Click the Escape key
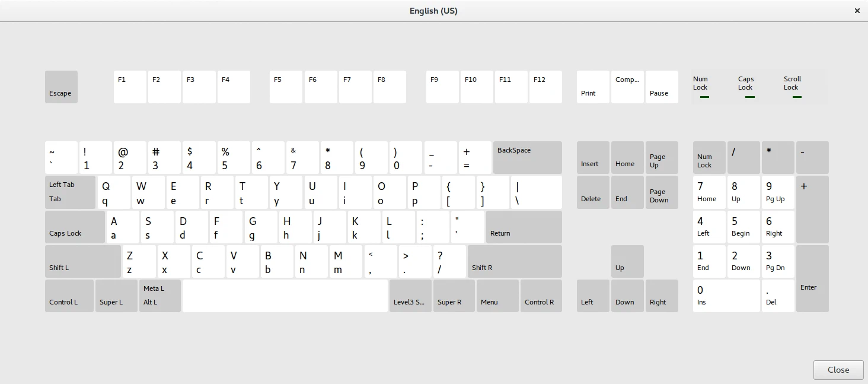The width and height of the screenshot is (868, 384). [61, 87]
